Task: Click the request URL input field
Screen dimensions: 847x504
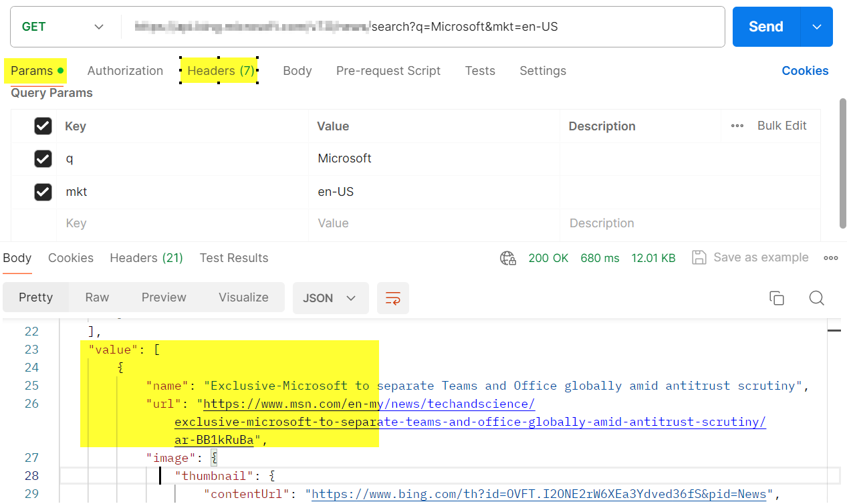Action: pos(422,27)
